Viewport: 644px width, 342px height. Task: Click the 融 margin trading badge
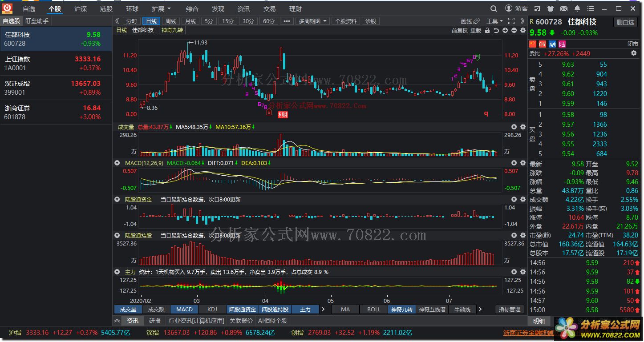552,44
